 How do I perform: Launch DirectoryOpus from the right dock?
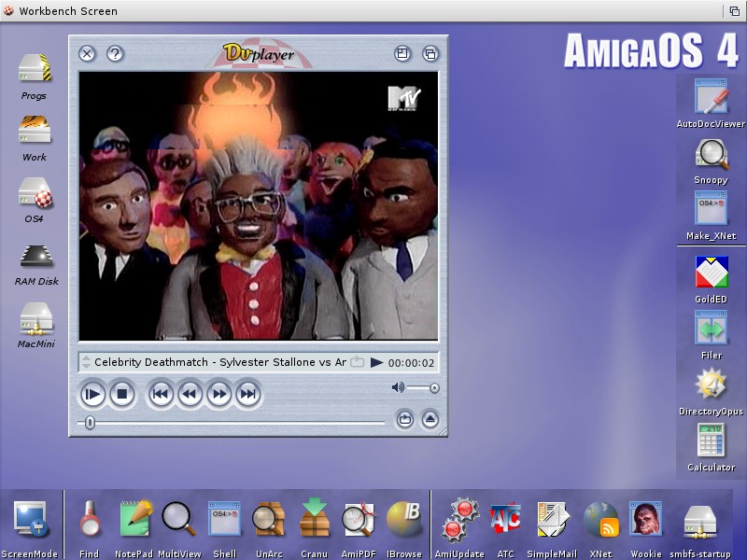(x=711, y=393)
